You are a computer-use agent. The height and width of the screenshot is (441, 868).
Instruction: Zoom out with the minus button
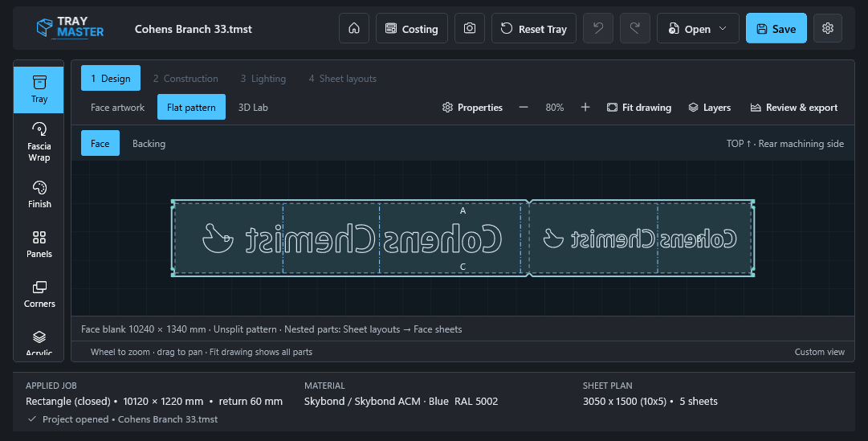tap(524, 107)
